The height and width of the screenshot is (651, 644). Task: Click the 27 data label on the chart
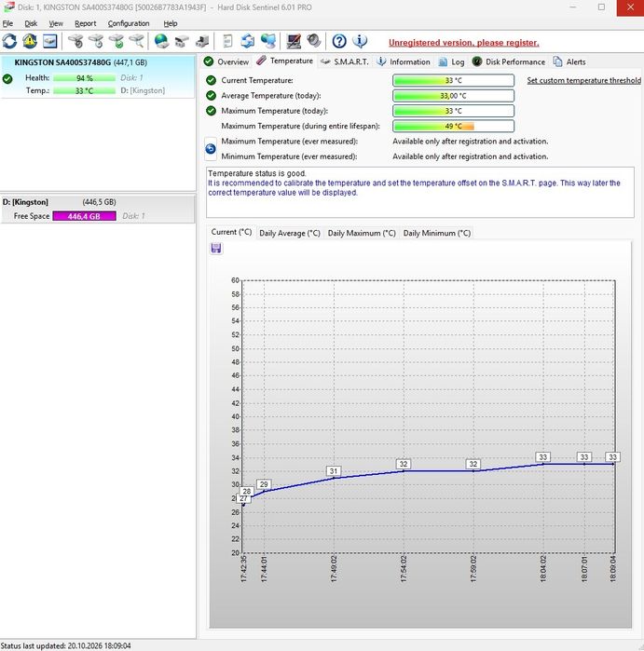[x=243, y=498]
